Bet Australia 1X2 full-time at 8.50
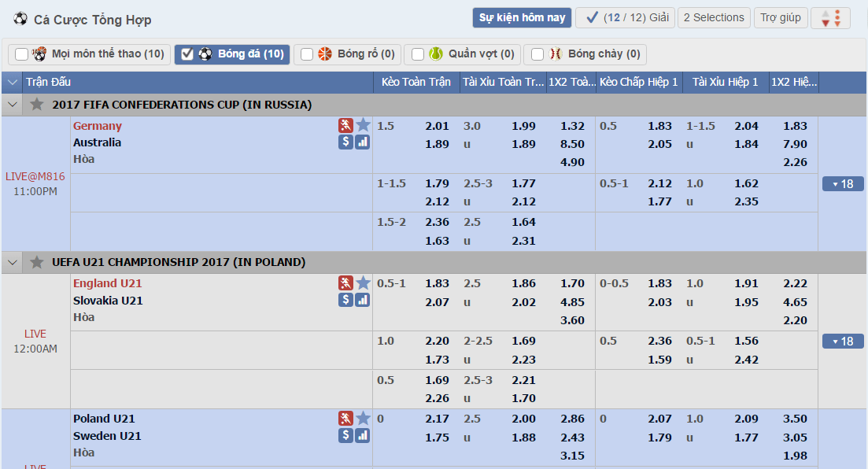This screenshot has width=868, height=469. (x=572, y=144)
